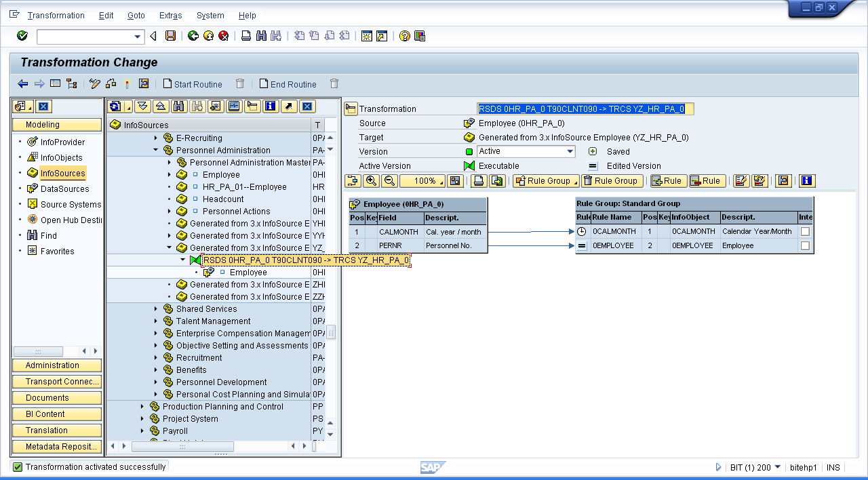
Task: Click the delete Rule Group trash button
Action: 611,180
